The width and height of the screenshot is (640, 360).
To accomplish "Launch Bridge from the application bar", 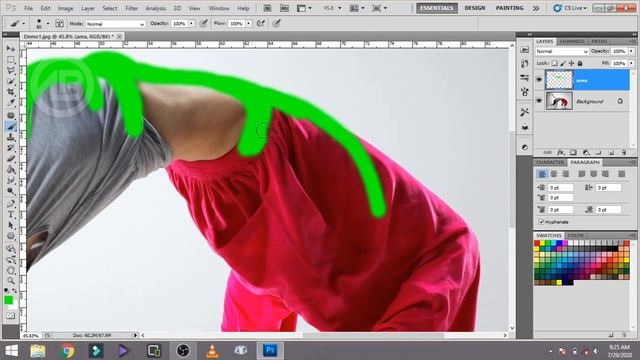I will pos(267,8).
